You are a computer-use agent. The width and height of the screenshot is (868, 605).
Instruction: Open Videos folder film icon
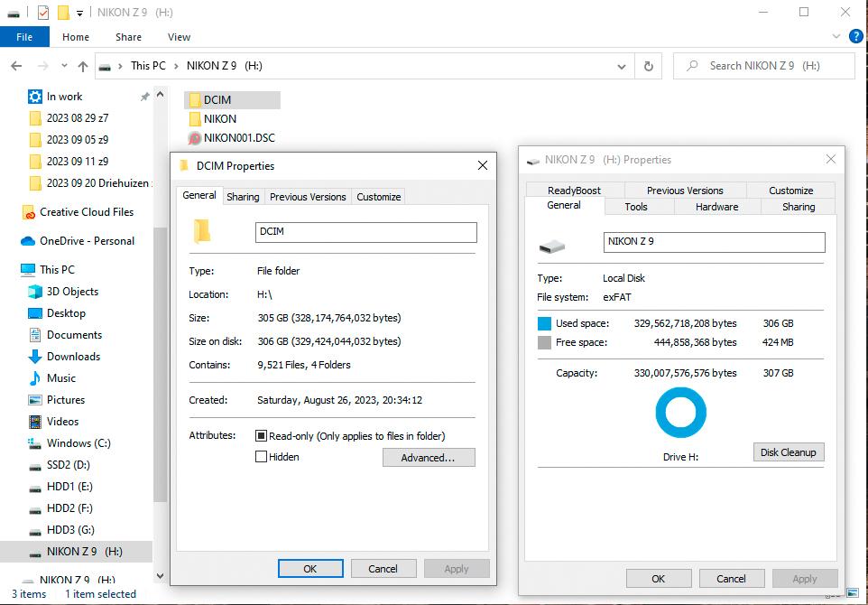tap(35, 422)
